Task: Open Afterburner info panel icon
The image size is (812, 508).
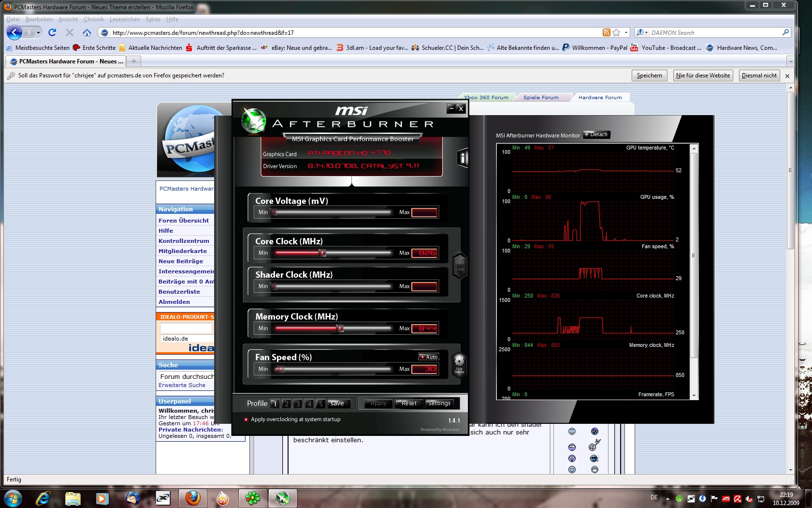Action: point(463,158)
